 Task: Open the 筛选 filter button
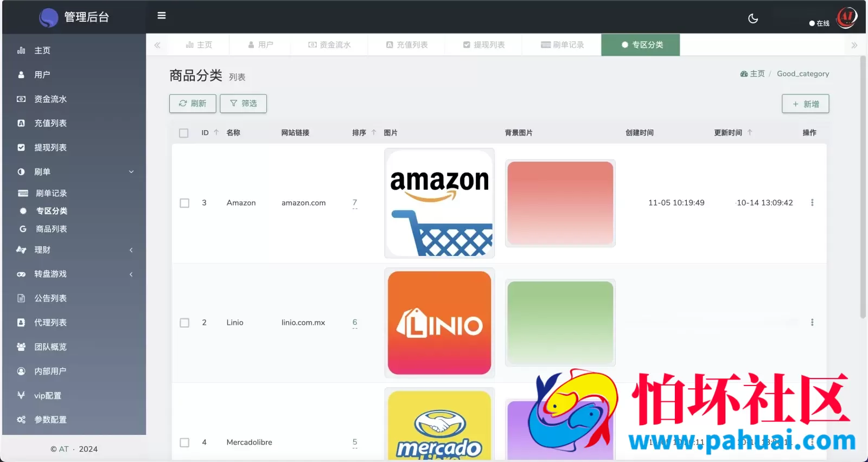coord(243,104)
